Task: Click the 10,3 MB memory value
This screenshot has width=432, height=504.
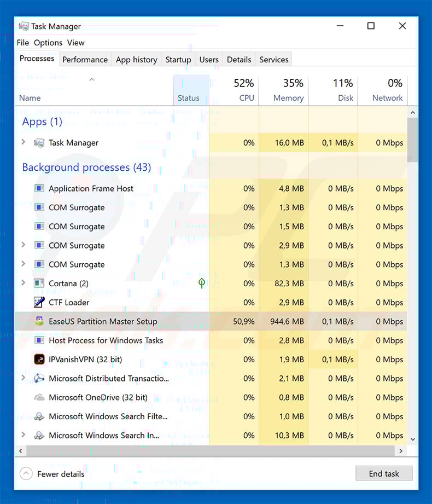Action: tap(289, 436)
